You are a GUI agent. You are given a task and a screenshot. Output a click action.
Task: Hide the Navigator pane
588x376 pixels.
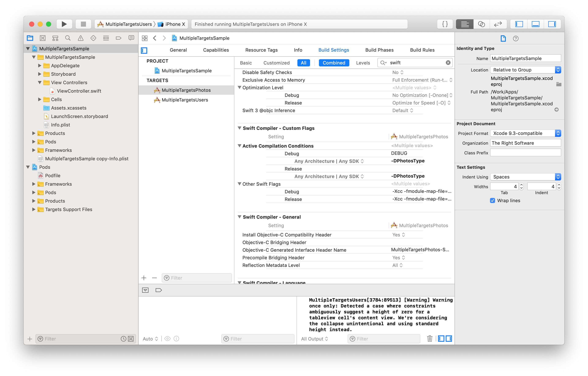[x=519, y=24]
